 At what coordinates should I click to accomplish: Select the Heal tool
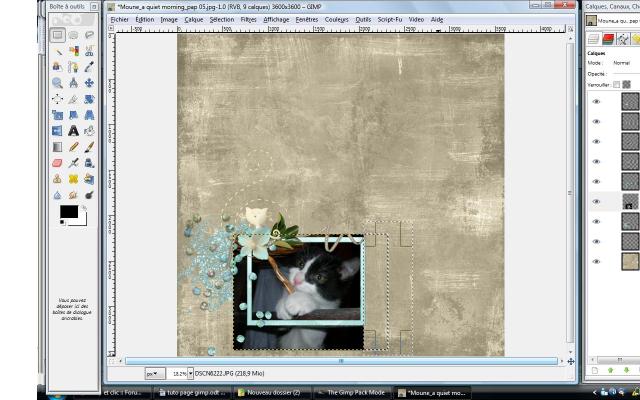[73, 179]
